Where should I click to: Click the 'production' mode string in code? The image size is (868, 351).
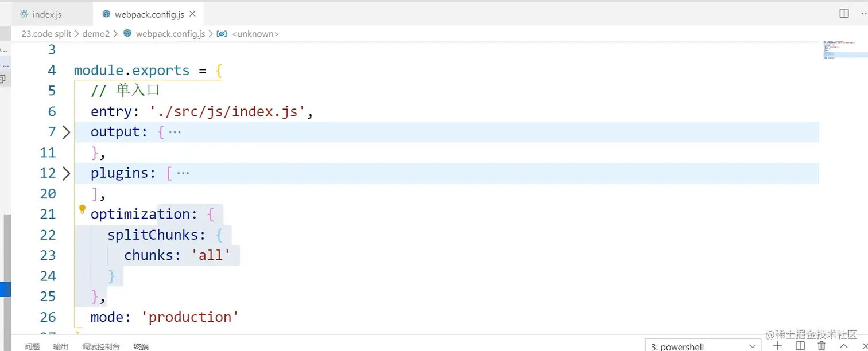coord(189,317)
